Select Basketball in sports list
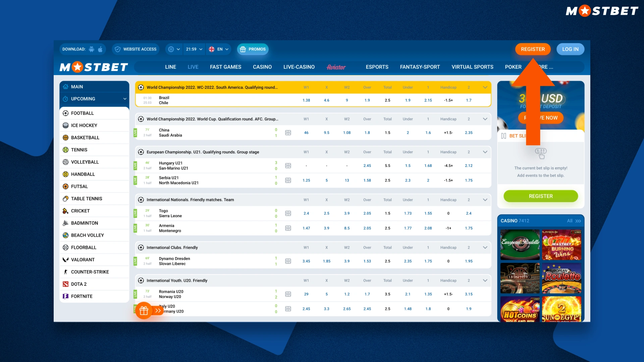The image size is (644, 362). (x=94, y=138)
